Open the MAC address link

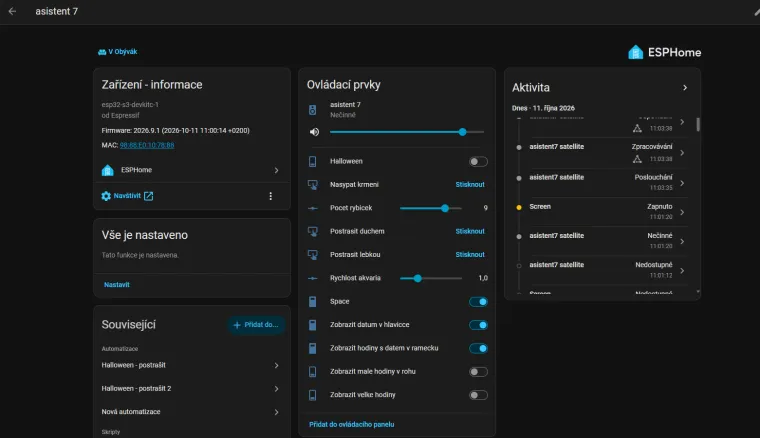[147, 145]
